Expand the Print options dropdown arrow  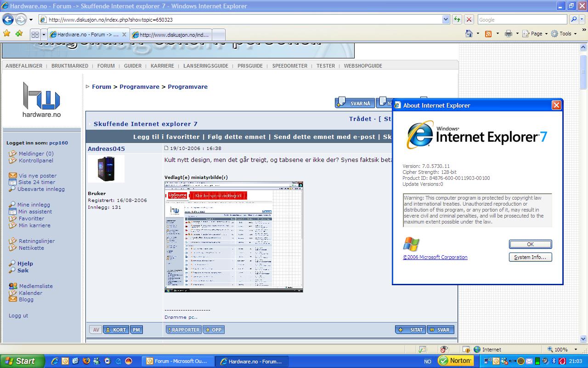coord(517,34)
